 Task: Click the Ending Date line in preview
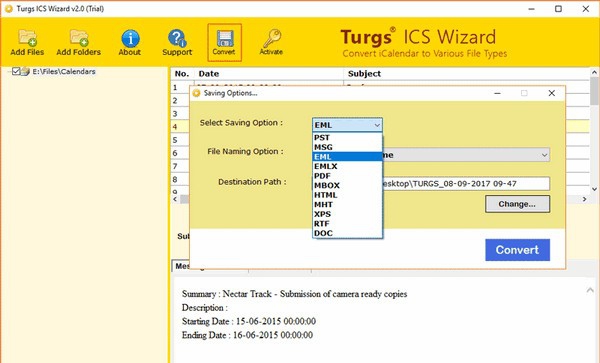pos(247,335)
